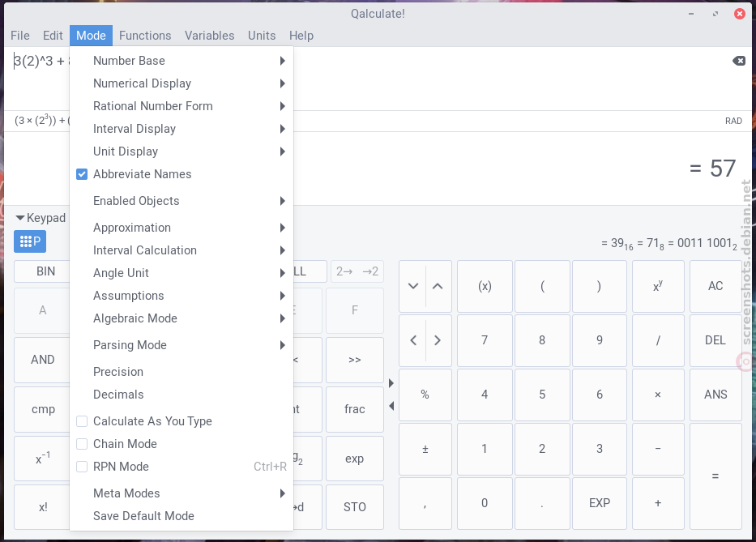The width and height of the screenshot is (756, 542).
Task: Click the frac function button
Action: pos(354,409)
